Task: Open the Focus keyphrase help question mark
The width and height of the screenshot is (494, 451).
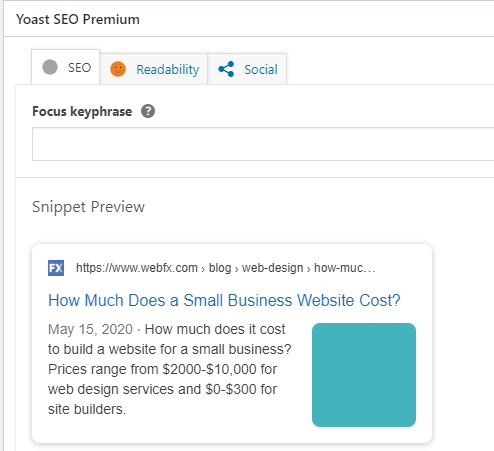Action: [x=148, y=111]
